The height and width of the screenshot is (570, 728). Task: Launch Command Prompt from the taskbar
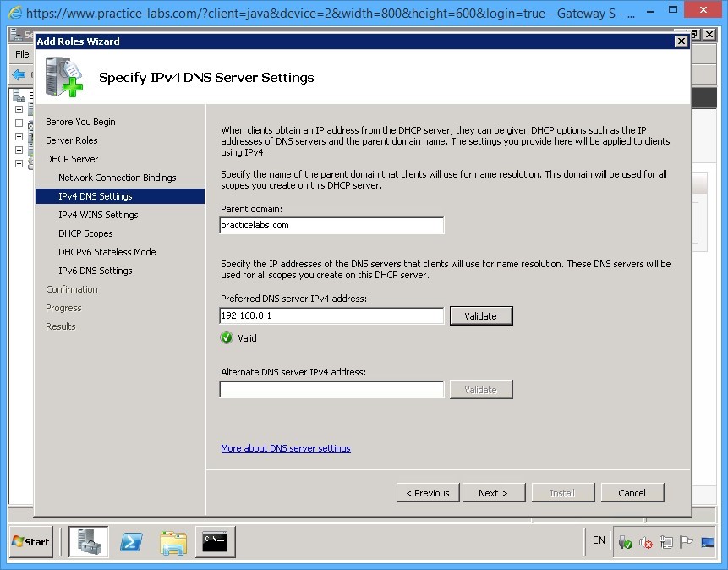pyautogui.click(x=214, y=542)
